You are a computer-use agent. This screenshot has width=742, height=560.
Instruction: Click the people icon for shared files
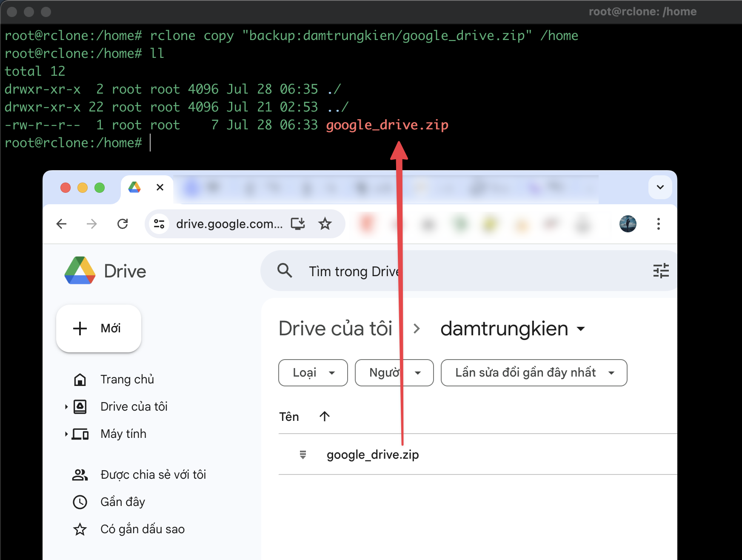click(80, 475)
